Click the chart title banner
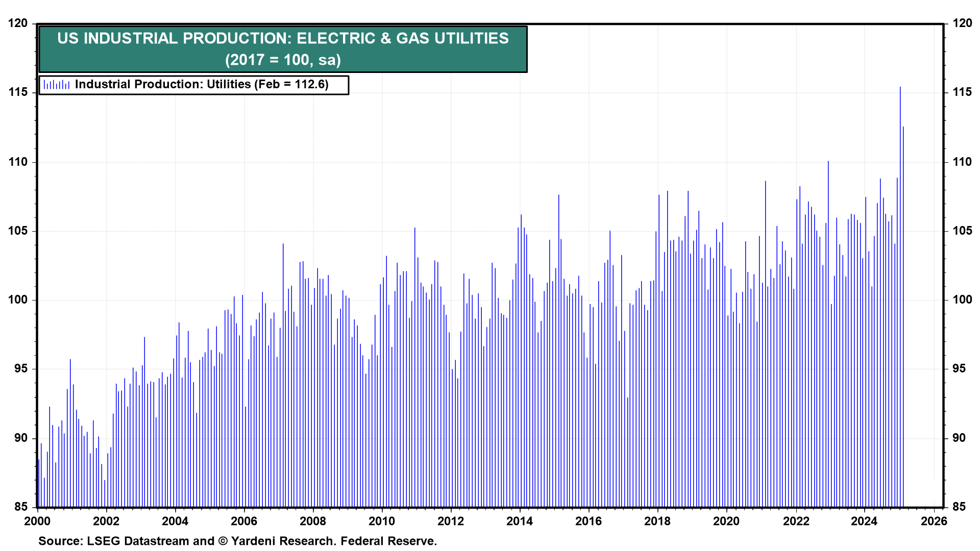The width and height of the screenshot is (980, 551). click(283, 39)
